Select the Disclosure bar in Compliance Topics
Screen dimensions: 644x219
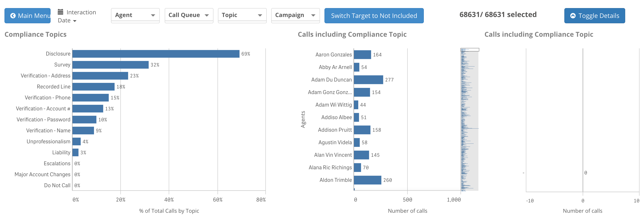coord(156,54)
